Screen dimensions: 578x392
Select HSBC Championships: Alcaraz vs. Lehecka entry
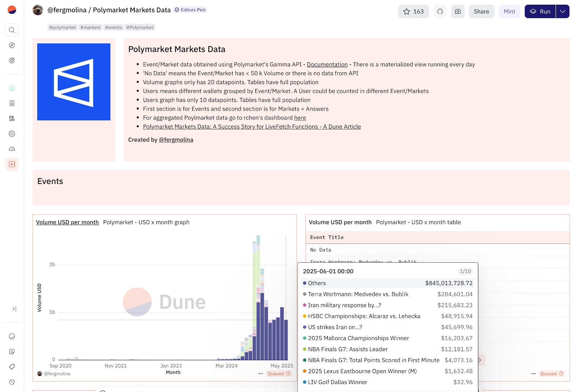pos(387,316)
